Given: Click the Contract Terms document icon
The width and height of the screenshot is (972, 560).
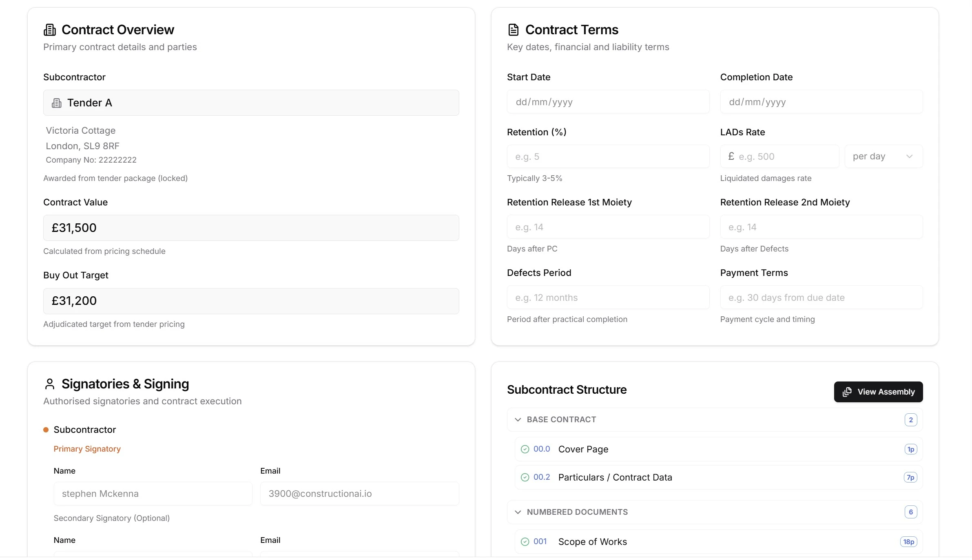Looking at the screenshot, I should coord(513,29).
